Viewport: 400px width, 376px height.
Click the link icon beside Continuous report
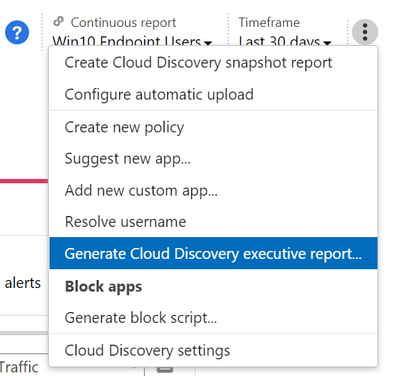click(x=59, y=22)
